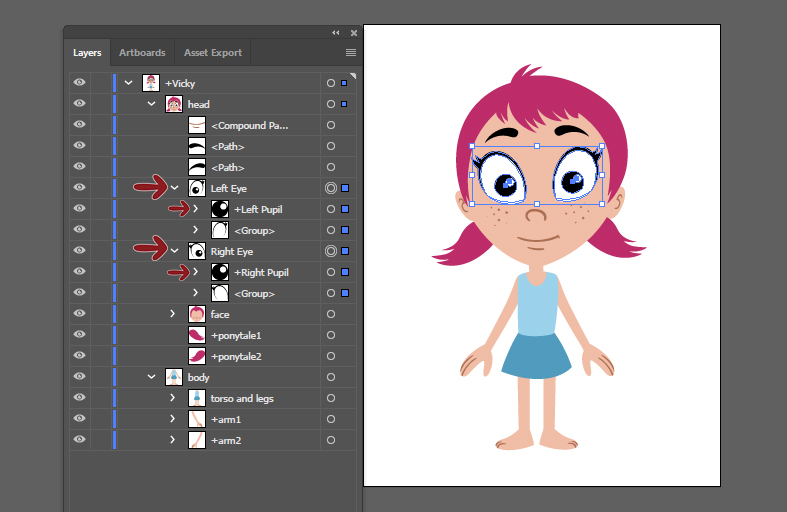Hide the body layer eye icon
The width and height of the screenshot is (787, 512).
tap(80, 377)
